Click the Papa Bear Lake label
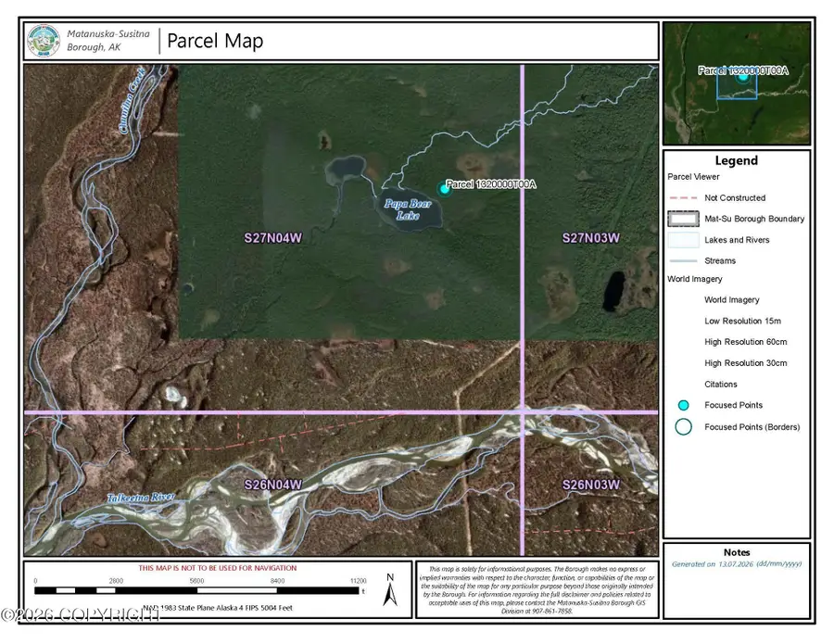Viewport: 834px width, 644px height. [x=408, y=209]
